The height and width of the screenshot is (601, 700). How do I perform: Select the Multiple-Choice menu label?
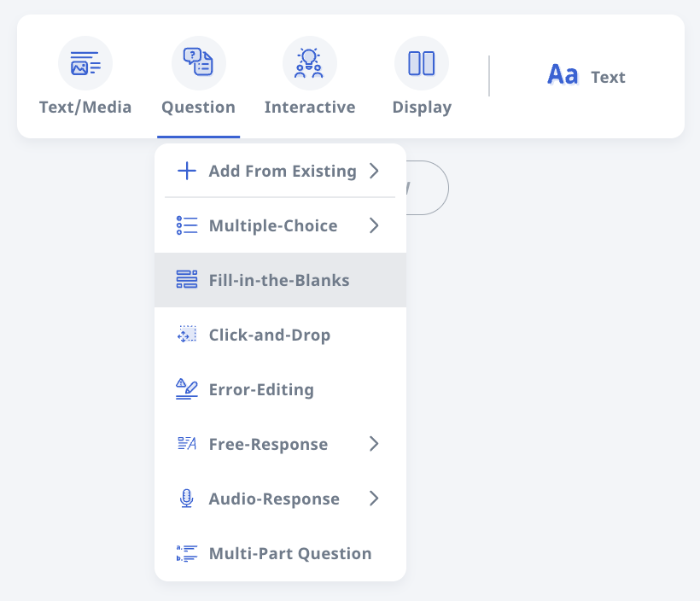click(273, 225)
